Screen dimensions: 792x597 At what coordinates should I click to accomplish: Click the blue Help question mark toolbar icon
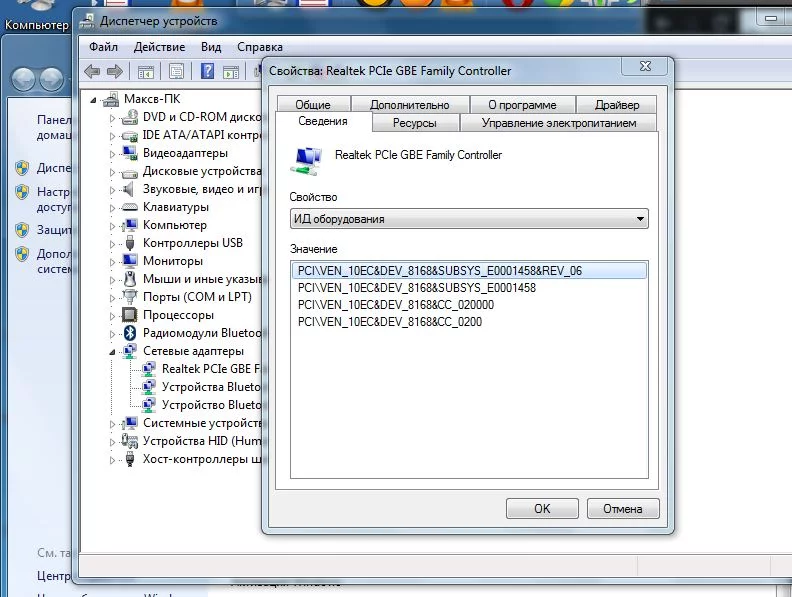[x=208, y=71]
